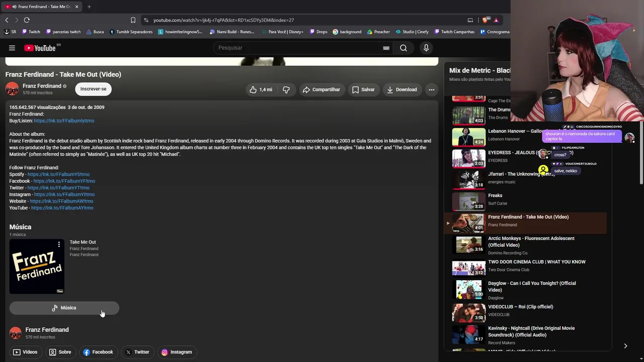The width and height of the screenshot is (644, 362).
Task: Open the Brave Shields lion icon
Action: [485, 20]
